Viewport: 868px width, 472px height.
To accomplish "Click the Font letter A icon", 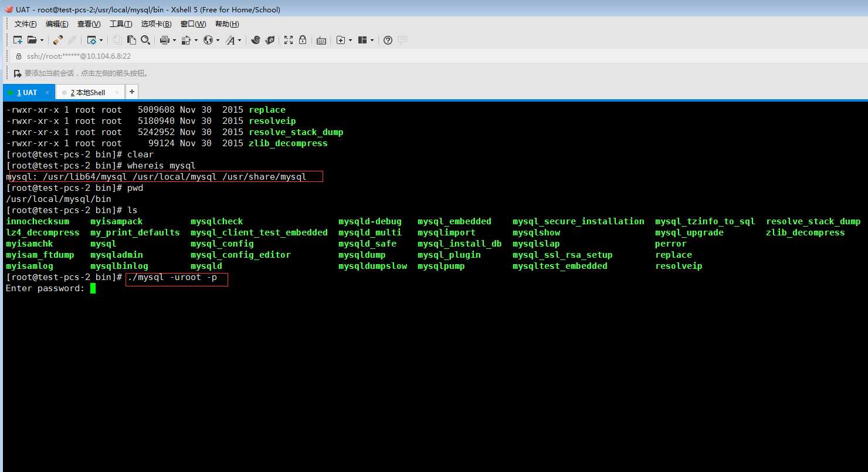I will [230, 40].
